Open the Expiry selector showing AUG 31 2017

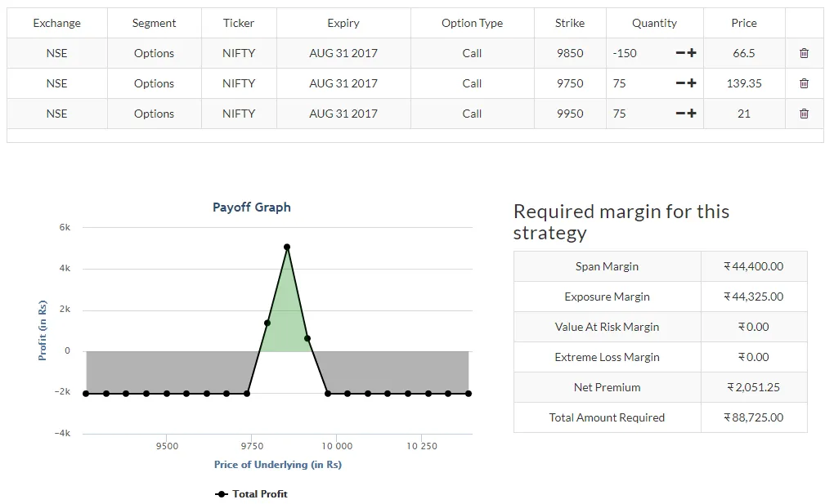coord(343,52)
